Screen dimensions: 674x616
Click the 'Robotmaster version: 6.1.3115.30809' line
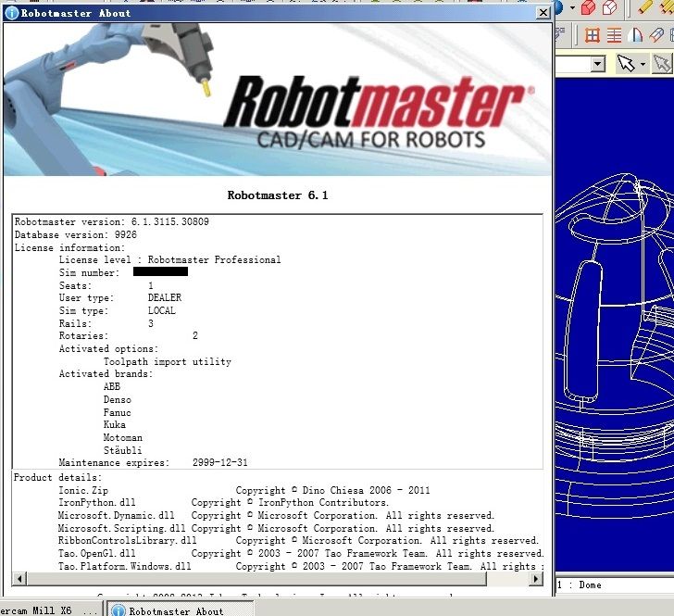(x=112, y=221)
